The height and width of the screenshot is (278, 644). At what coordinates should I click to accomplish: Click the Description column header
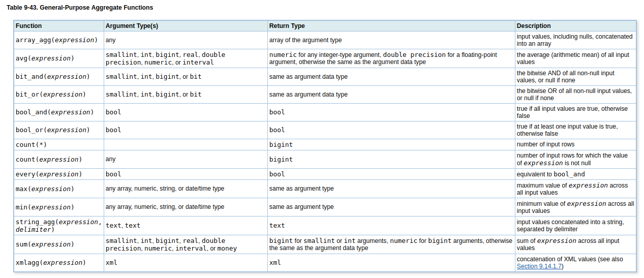pos(534,26)
